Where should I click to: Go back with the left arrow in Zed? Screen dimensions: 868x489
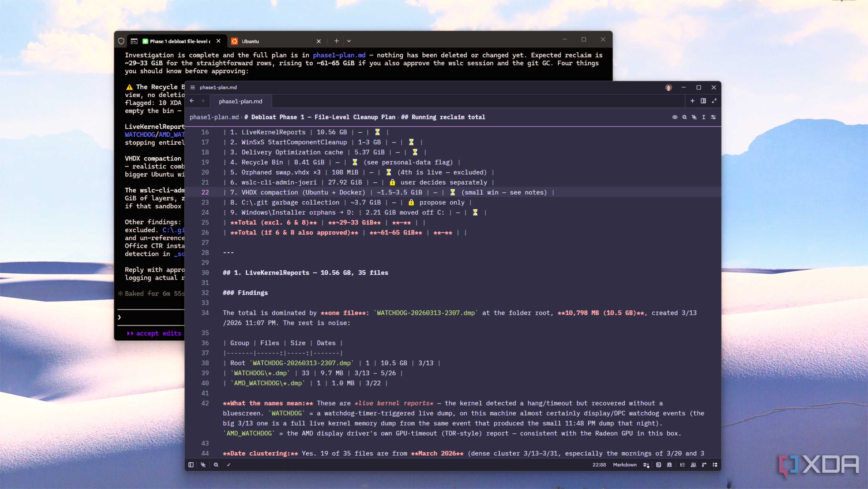(x=192, y=101)
